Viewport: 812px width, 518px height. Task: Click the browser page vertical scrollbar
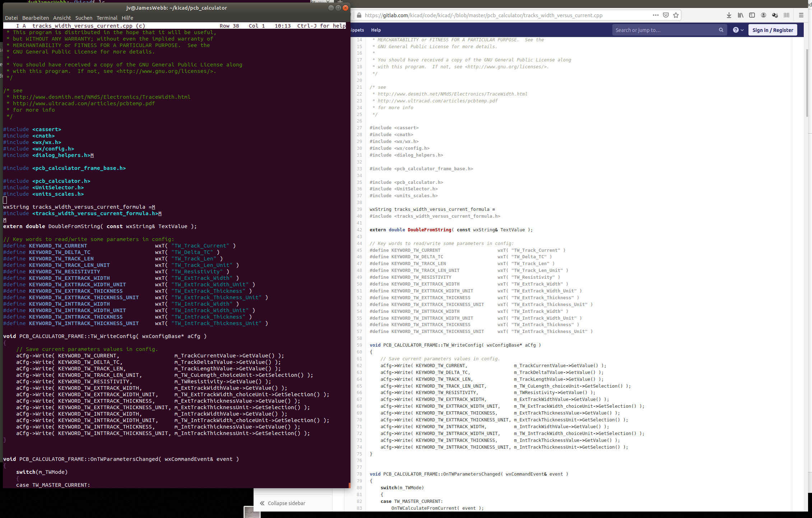click(x=807, y=83)
